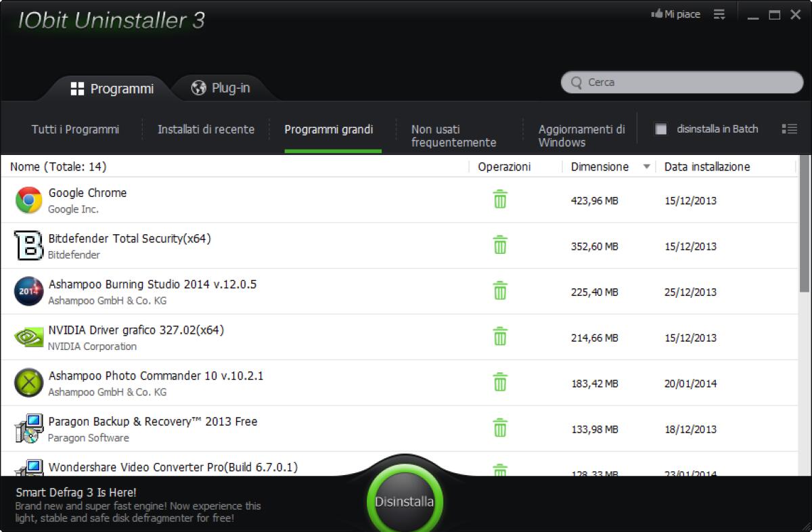Select the Installati di recente filter

(x=206, y=129)
